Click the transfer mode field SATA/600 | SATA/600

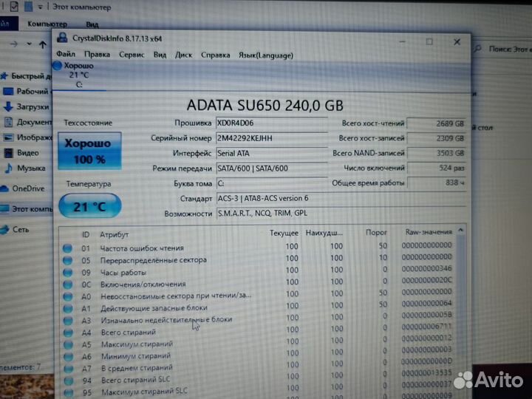pos(271,168)
